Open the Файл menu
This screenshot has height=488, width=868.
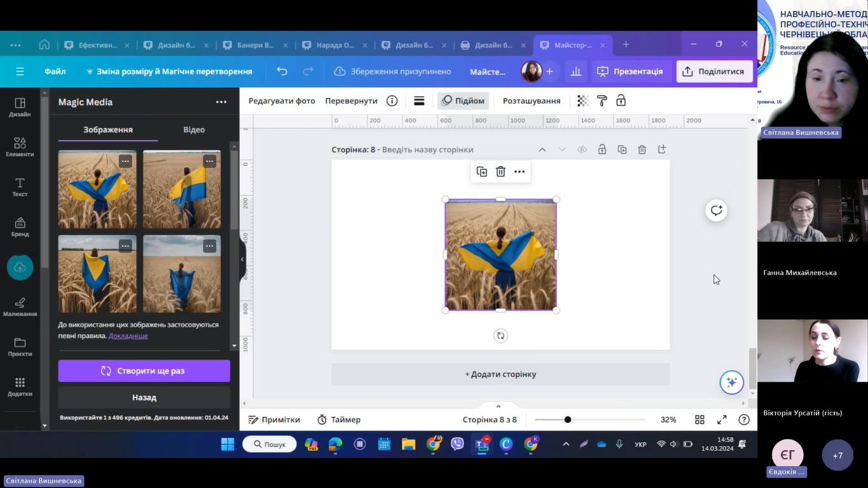pos(55,71)
